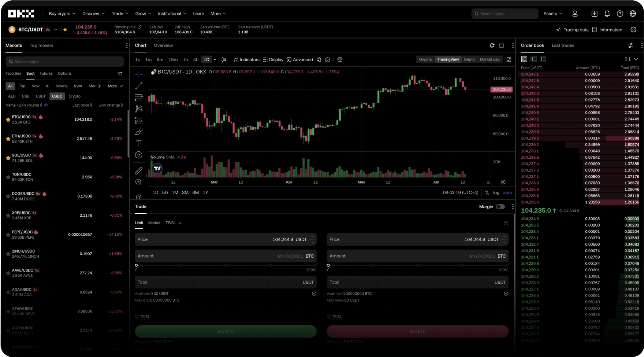Viewport: 644px width, 357px height.
Task: Open the trend line drawing tool
Action: pyautogui.click(x=138, y=85)
